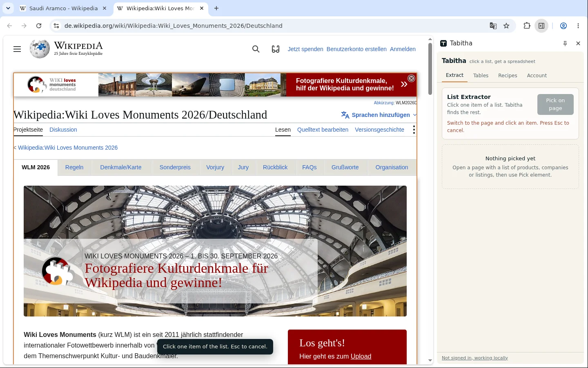Click the Jetzt spenden link
This screenshot has height=368, width=588.
(305, 49)
